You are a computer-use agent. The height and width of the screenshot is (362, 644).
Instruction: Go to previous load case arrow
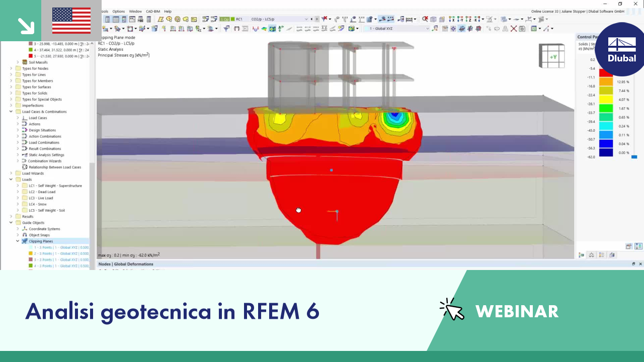(311, 19)
